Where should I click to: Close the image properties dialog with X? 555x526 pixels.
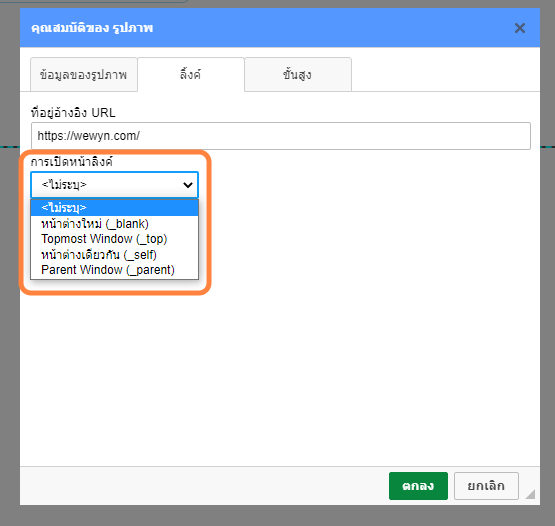[x=520, y=28]
